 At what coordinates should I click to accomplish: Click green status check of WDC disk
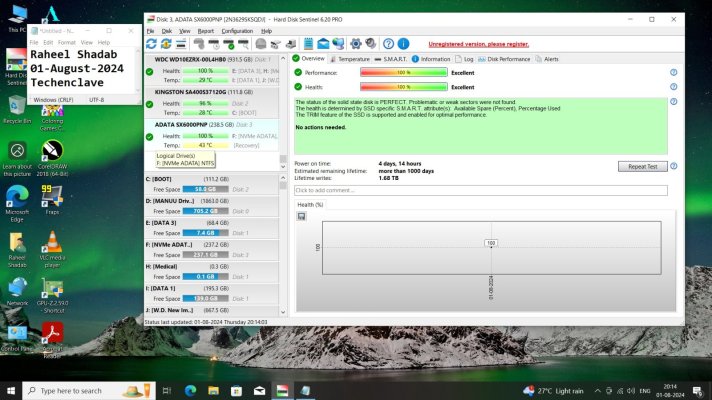(x=149, y=72)
